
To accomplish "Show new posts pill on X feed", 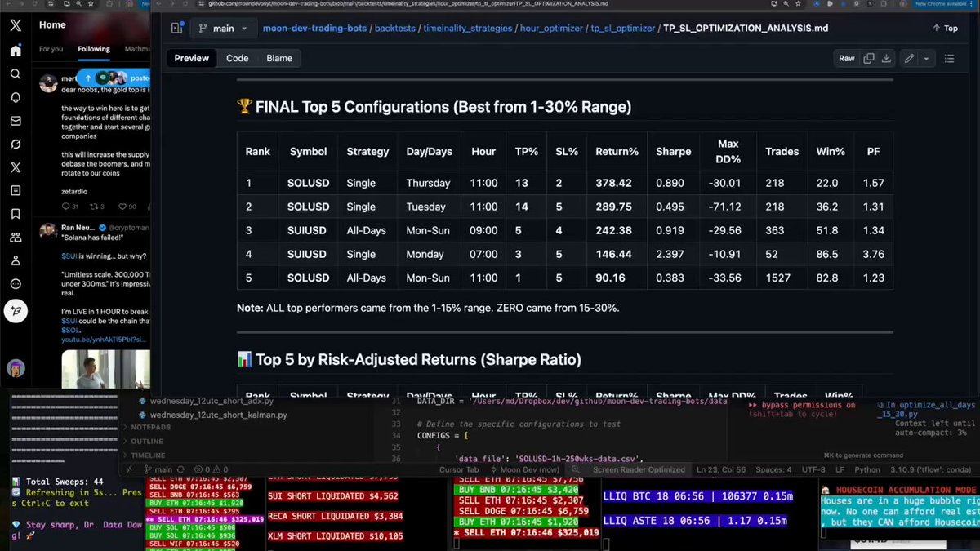I will [114, 78].
